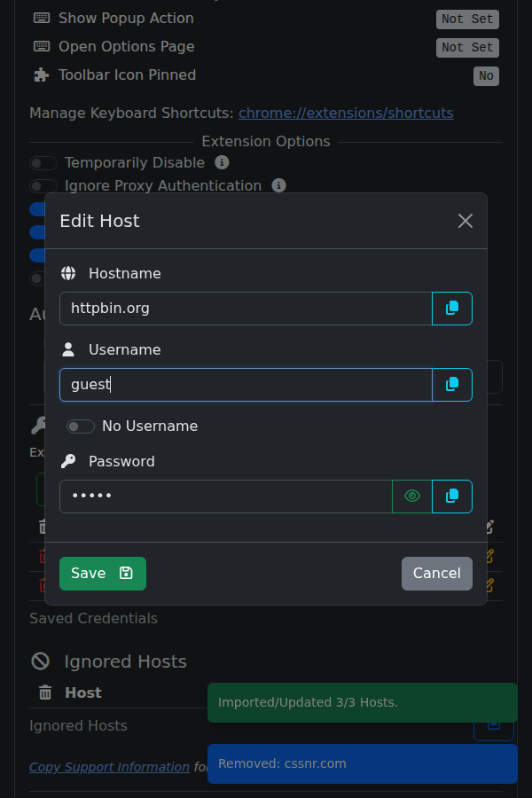Toggle Temporarily Disable switch

(x=43, y=163)
